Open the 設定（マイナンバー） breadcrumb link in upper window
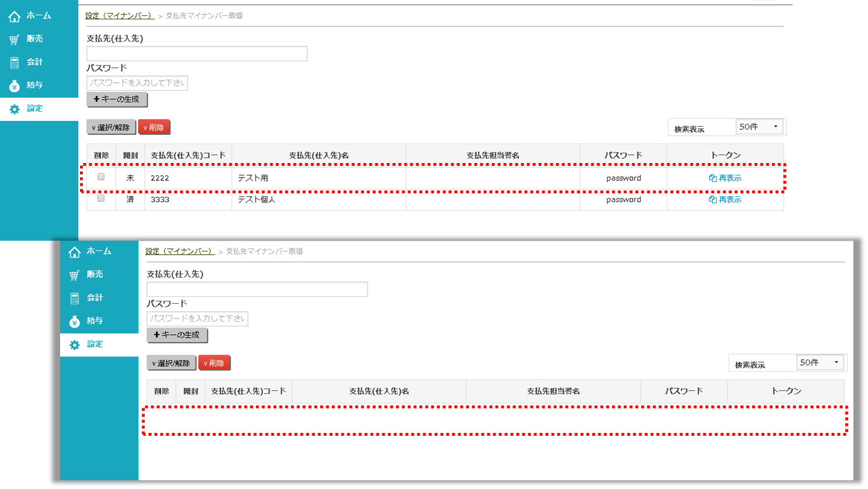 (120, 16)
